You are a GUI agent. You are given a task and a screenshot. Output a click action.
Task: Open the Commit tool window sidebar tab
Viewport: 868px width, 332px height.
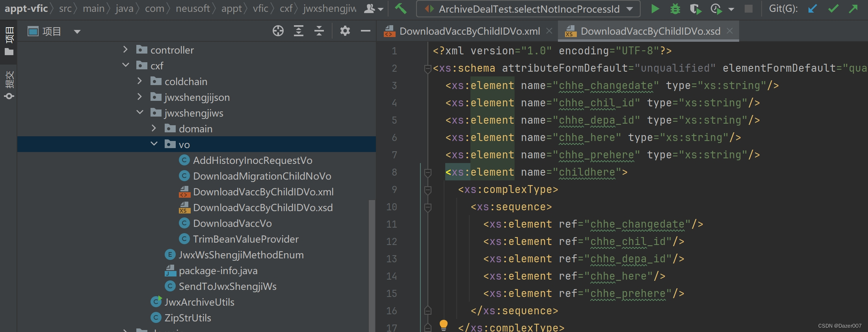click(9, 85)
